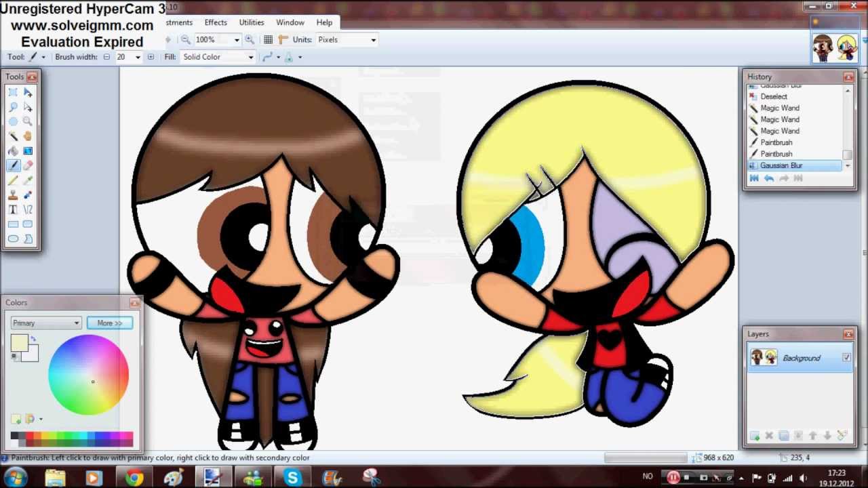Open the Utilities menu
Image resolution: width=868 pixels, height=488 pixels.
[x=252, y=22]
